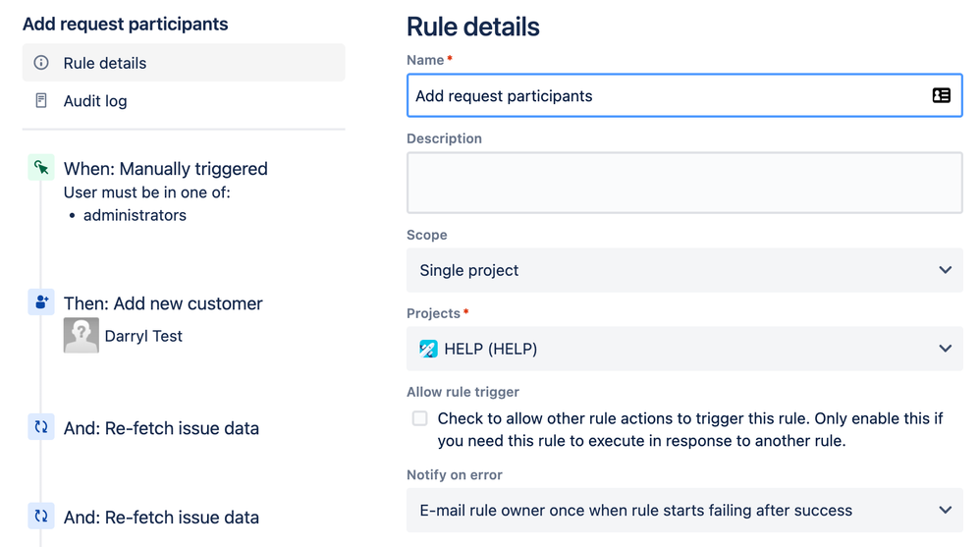Click the manual trigger cursor icon
The image size is (980, 547).
(41, 168)
